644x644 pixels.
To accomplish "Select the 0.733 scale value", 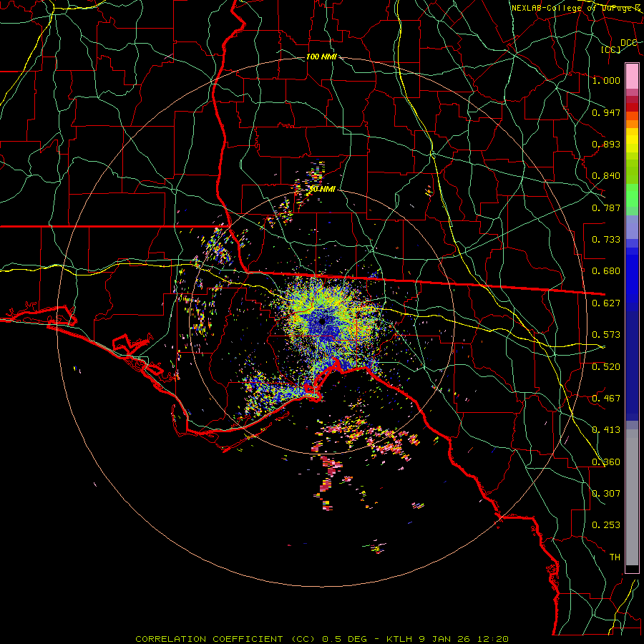I will [606, 240].
